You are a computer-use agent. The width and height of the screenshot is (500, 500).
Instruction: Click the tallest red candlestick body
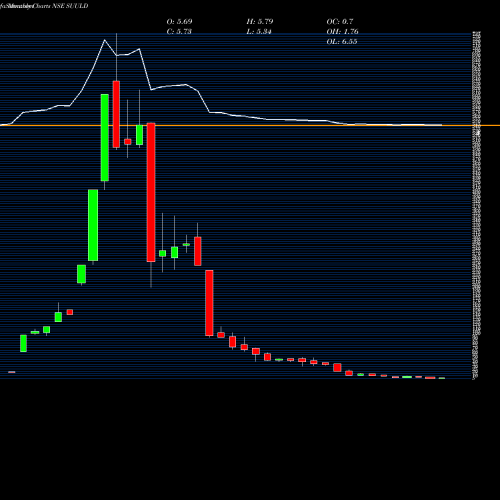click(x=151, y=192)
